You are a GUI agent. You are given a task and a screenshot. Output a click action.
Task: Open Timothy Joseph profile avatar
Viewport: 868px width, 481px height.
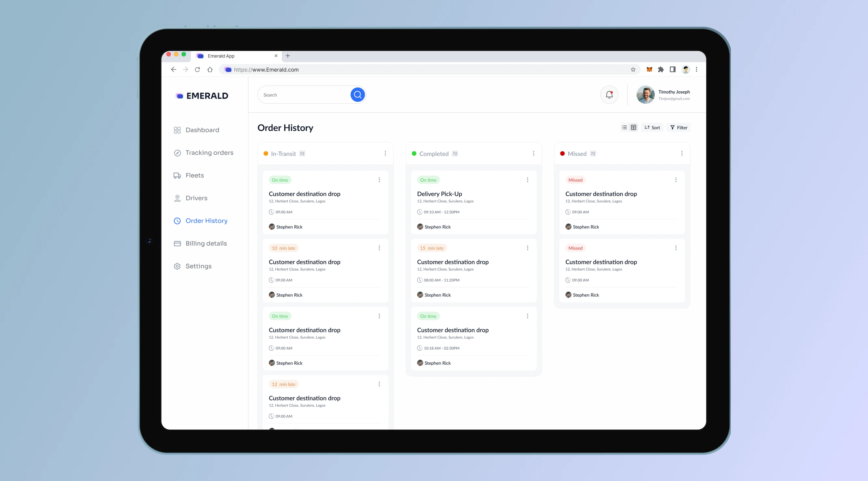(x=645, y=95)
